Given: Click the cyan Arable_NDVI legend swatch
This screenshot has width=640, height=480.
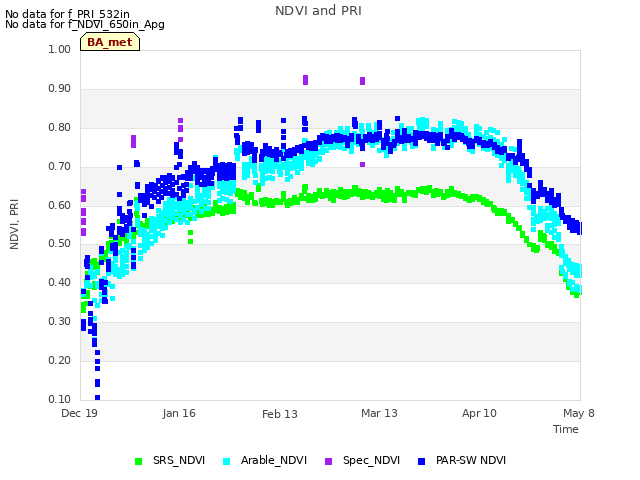Looking at the screenshot, I should (x=227, y=461).
